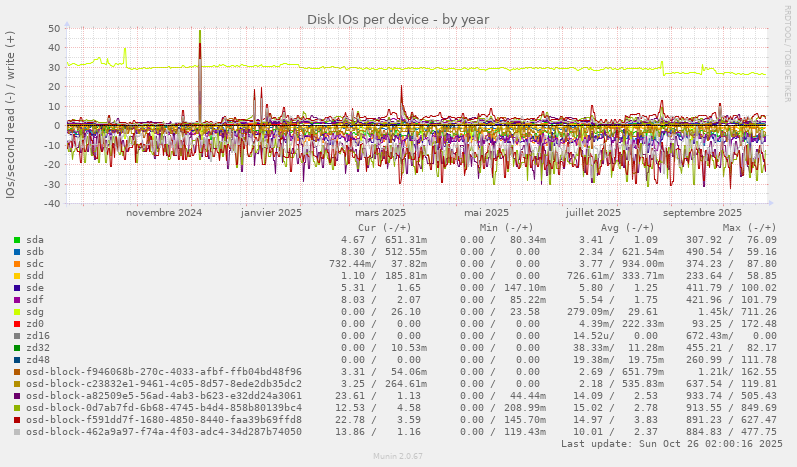Click the gray zd16 legend swatch
This screenshot has width=797, height=467.
(17, 336)
